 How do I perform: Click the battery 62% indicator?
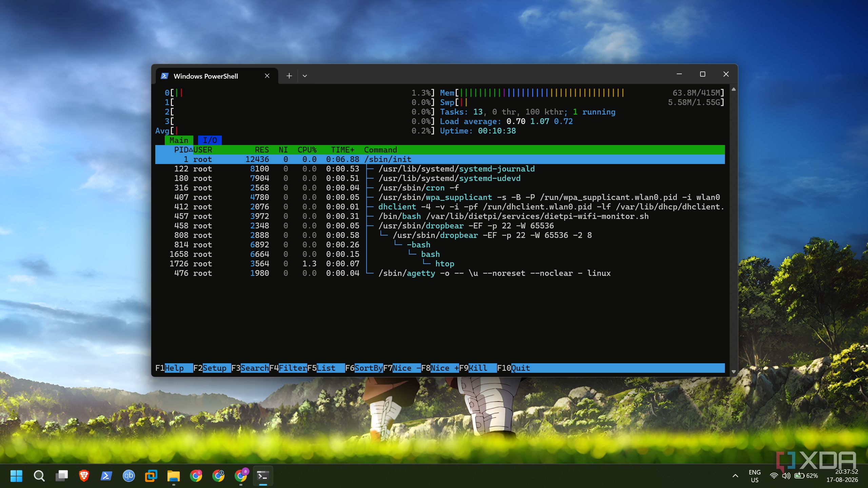(806, 476)
